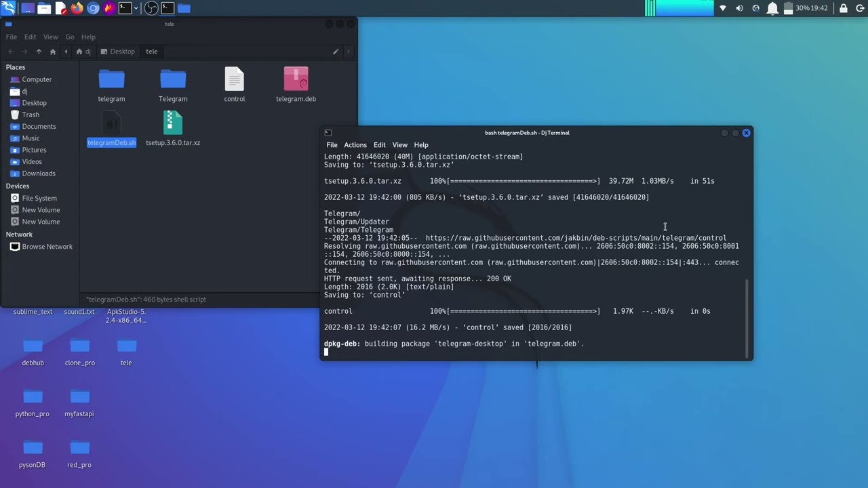Open Edit menu in the terminal window
This screenshot has height=488, width=868.
(380, 145)
